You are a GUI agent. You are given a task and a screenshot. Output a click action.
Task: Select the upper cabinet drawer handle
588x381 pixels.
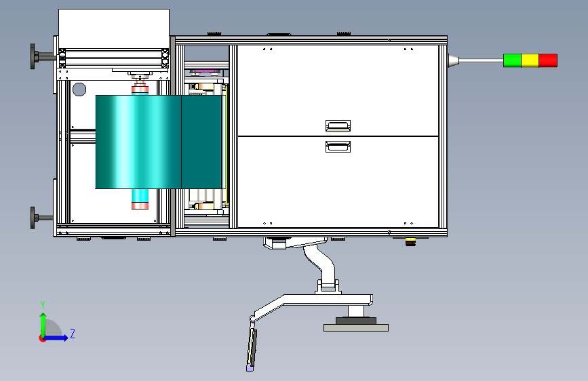(x=338, y=126)
